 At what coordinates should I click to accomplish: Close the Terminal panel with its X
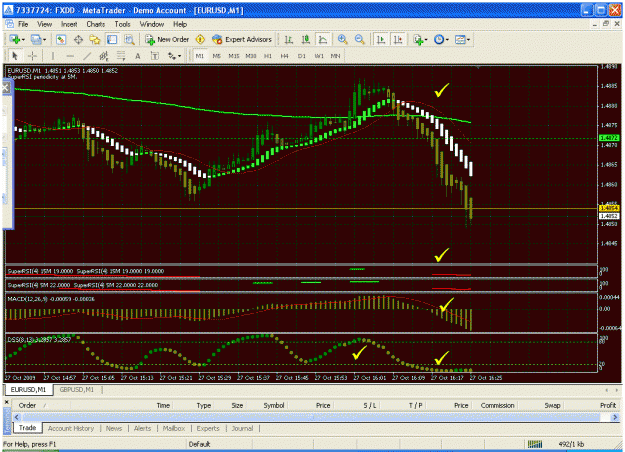tap(6, 402)
